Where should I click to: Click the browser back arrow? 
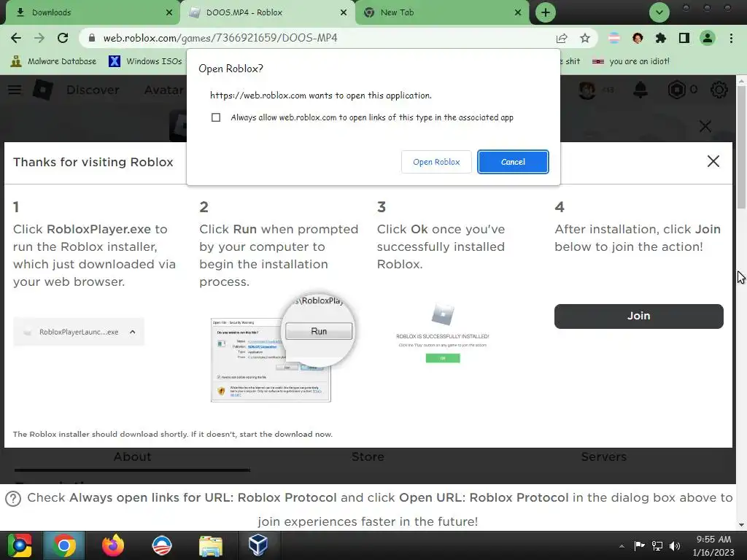point(16,38)
